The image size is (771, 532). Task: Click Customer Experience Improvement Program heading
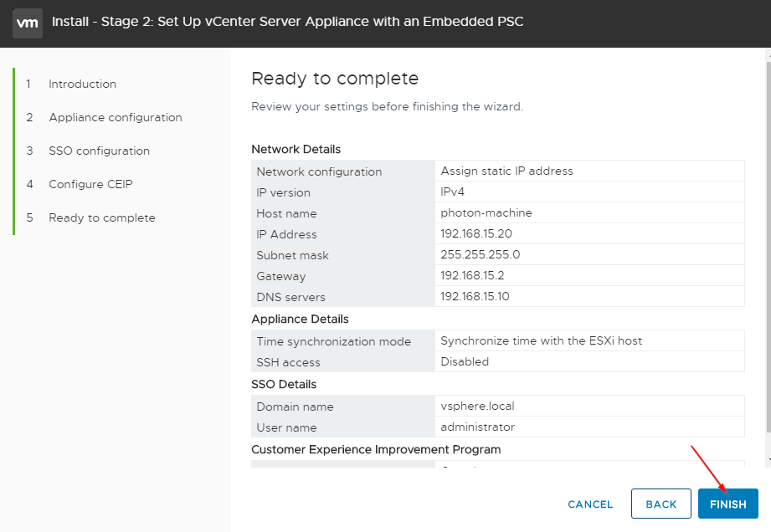[x=376, y=450]
